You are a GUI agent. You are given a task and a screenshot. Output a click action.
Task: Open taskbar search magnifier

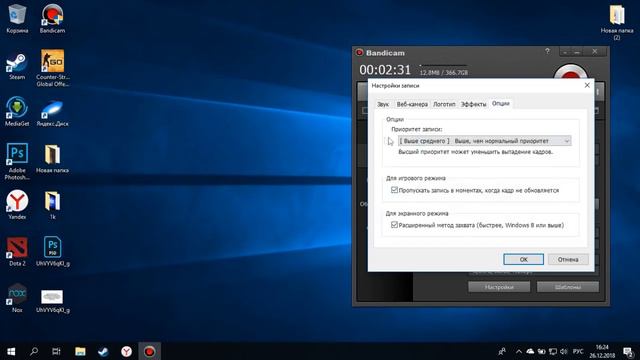pos(34,351)
